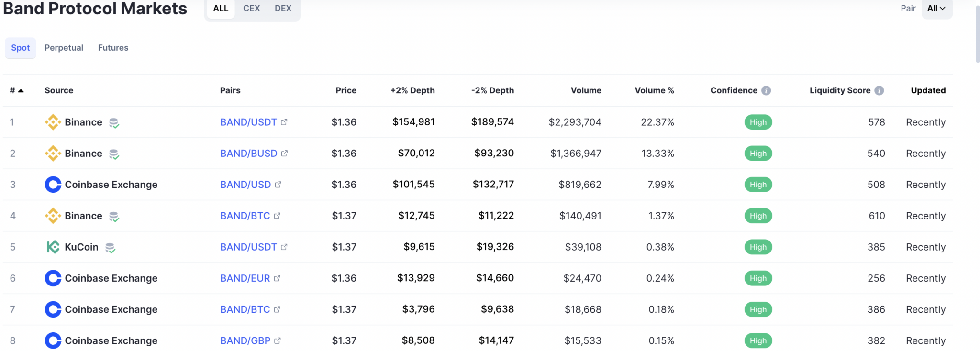
Task: Open the Futures tab
Action: [x=113, y=48]
